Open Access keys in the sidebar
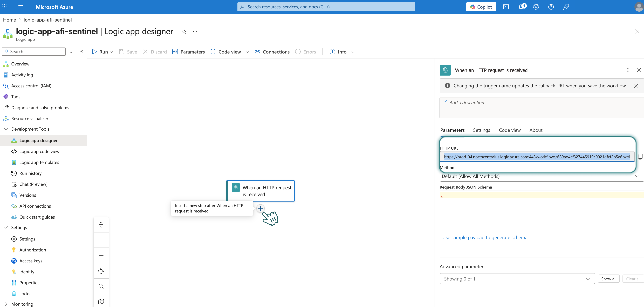Viewport: 644px width, 307px height. (x=31, y=261)
